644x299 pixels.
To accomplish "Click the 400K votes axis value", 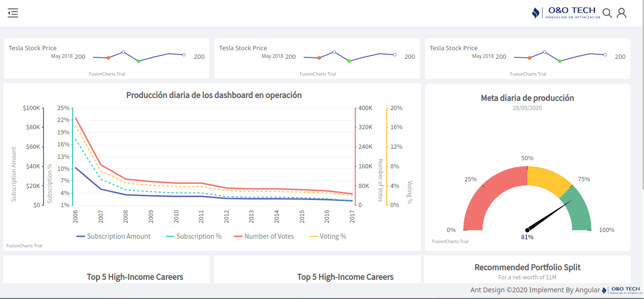I will [x=366, y=108].
